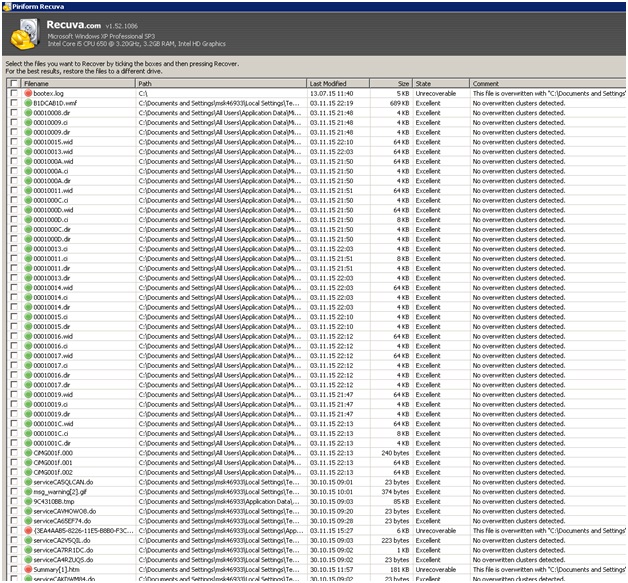The image size is (628, 583).
Task: Sort by the Size column header
Action: [391, 83]
